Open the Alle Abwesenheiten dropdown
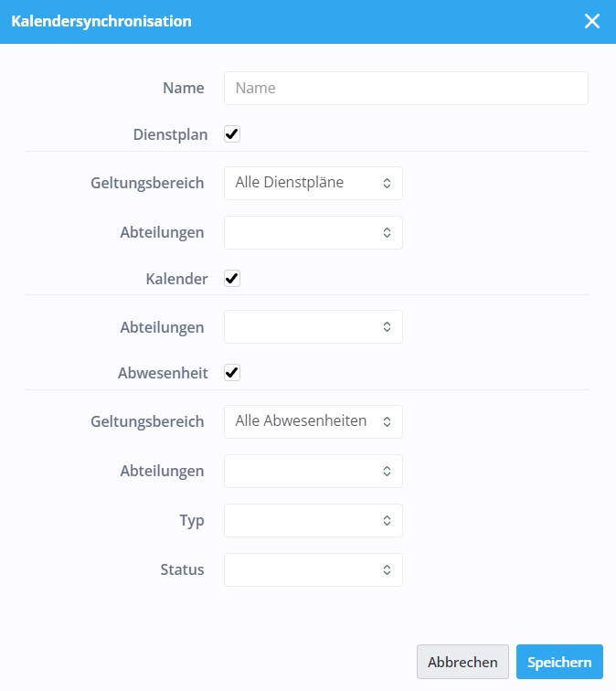The height and width of the screenshot is (691, 616). [x=313, y=421]
